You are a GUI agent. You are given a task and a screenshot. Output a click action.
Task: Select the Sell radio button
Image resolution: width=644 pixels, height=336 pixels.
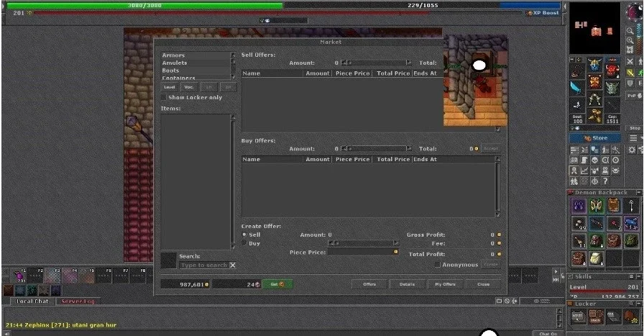(244, 235)
